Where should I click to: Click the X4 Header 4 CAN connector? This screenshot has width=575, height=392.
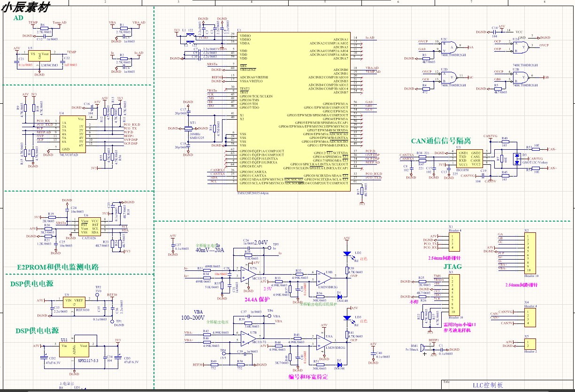pos(529,317)
